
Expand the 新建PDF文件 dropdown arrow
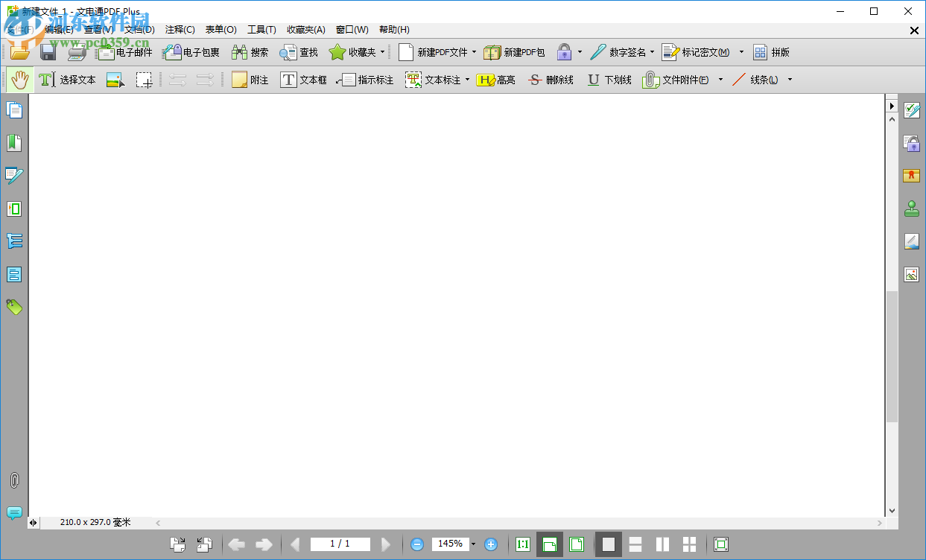pos(474,52)
